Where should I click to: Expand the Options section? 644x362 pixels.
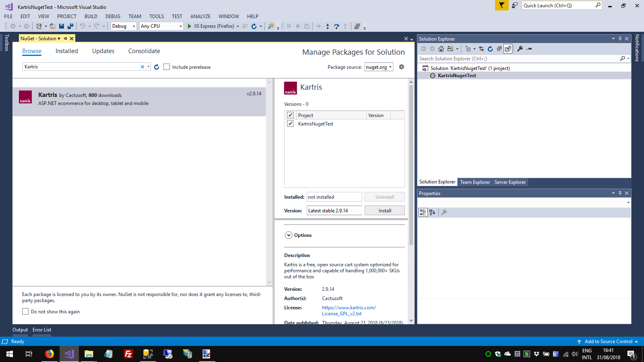point(289,235)
